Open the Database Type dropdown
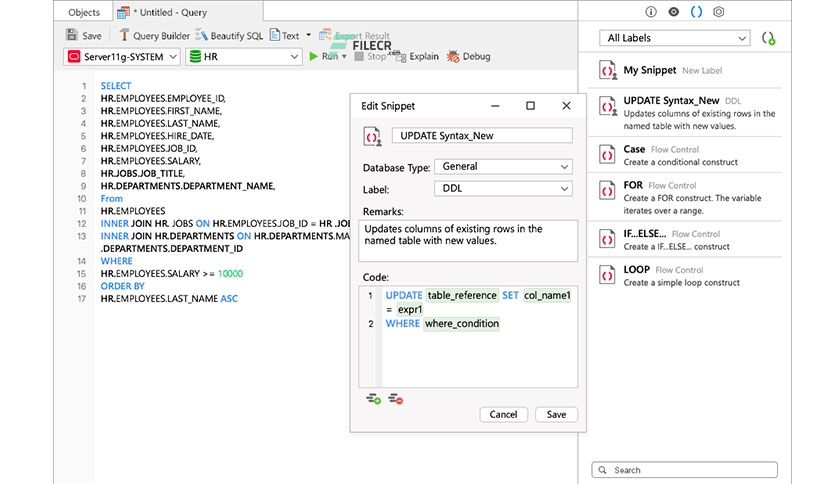 [503, 166]
